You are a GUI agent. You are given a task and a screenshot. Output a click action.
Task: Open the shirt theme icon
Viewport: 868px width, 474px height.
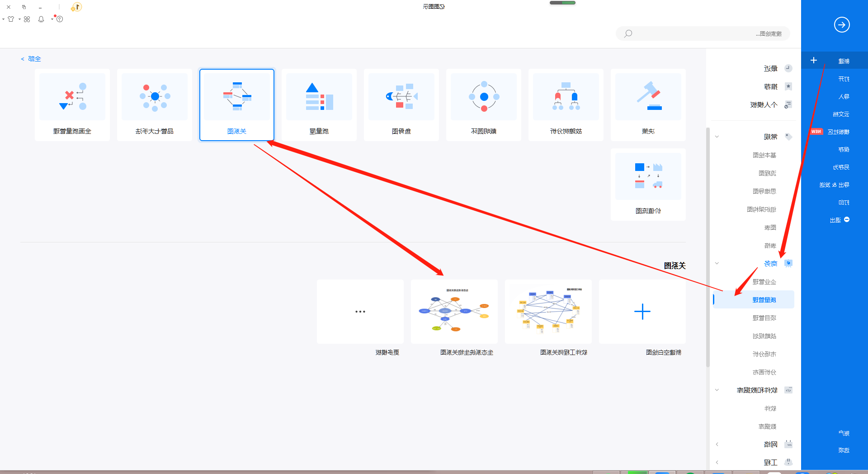tap(11, 19)
